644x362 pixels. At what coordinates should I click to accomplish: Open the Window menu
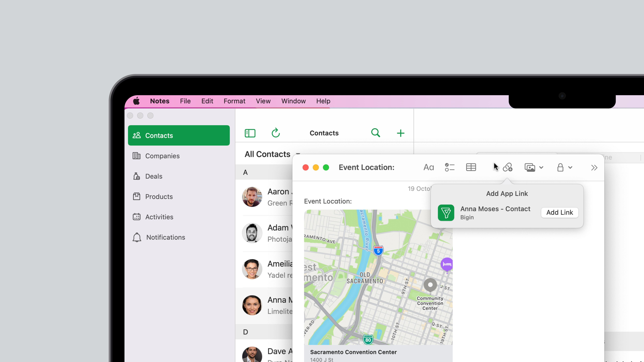[293, 101]
